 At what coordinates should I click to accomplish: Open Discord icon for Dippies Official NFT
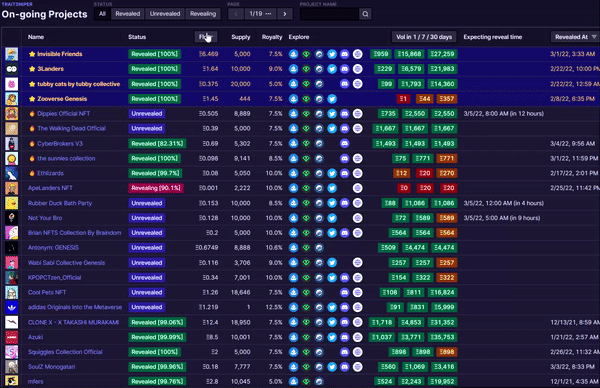345,114
